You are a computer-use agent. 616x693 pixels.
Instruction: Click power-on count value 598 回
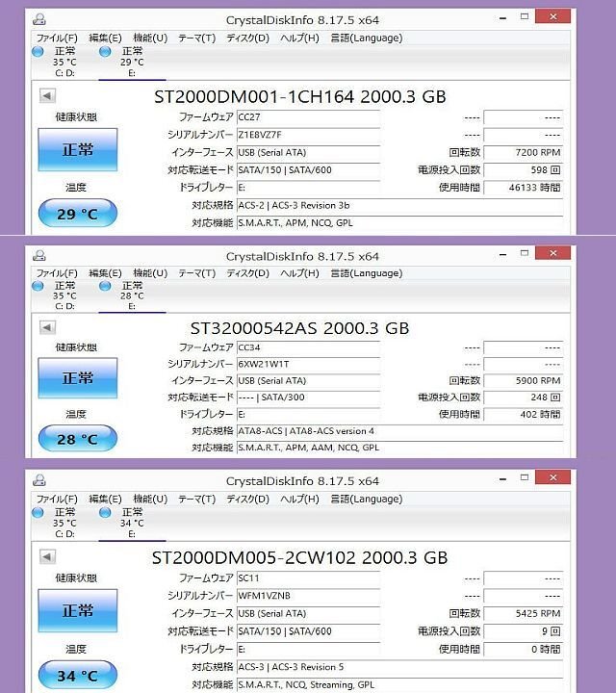pyautogui.click(x=524, y=170)
